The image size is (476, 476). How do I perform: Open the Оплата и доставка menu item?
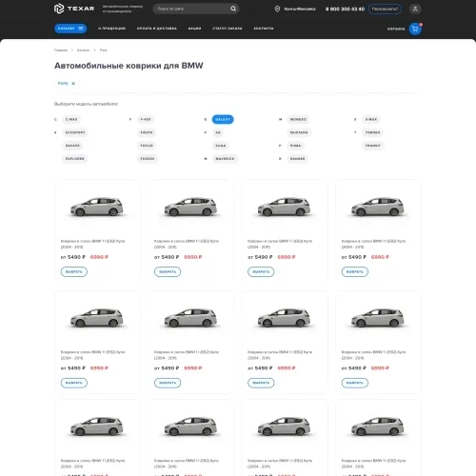pyautogui.click(x=157, y=29)
